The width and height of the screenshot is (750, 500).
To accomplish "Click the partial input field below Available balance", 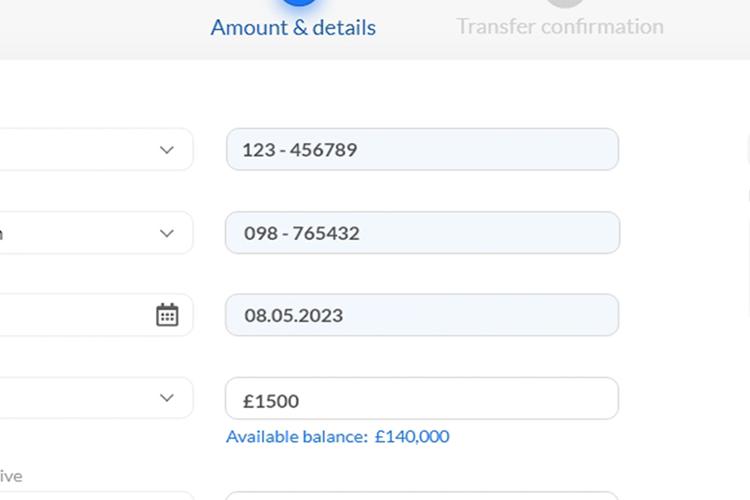I will coord(422,496).
